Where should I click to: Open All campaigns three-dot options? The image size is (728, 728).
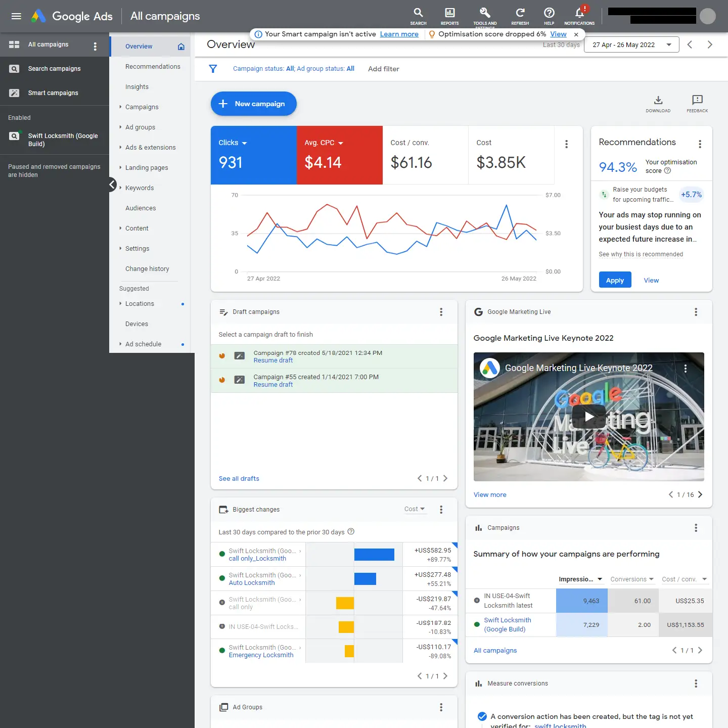95,47
